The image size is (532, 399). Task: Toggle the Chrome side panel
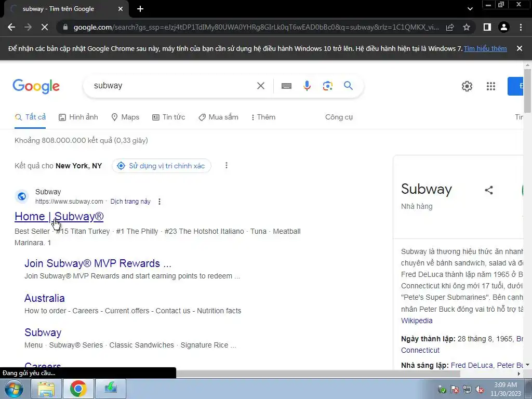tap(487, 27)
